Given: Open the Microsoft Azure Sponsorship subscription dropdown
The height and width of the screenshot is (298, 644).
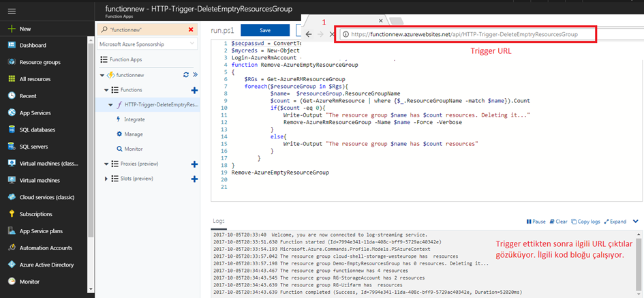Looking at the screenshot, I should pos(147,44).
